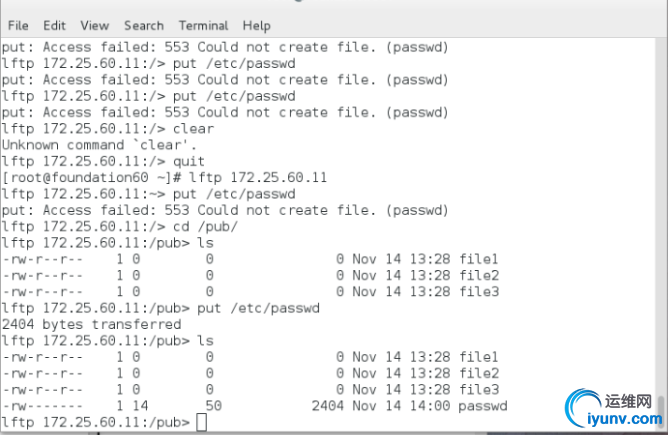The width and height of the screenshot is (668, 435).
Task: Click the iyunv.com watermark logo
Action: pos(584,407)
